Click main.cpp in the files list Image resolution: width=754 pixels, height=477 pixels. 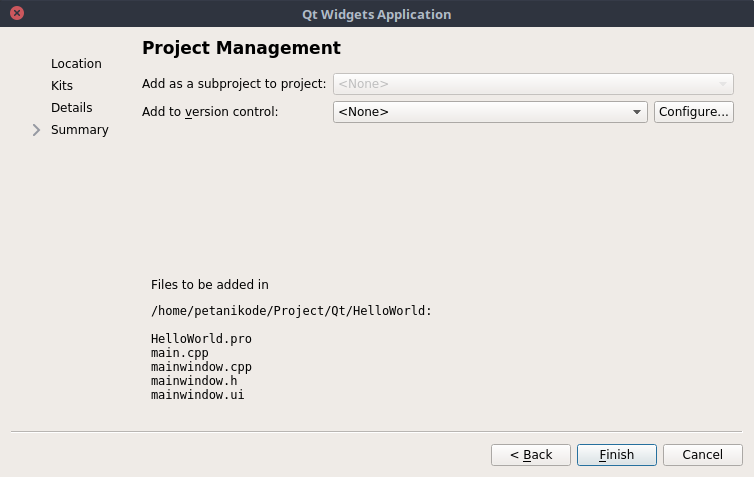pos(180,353)
